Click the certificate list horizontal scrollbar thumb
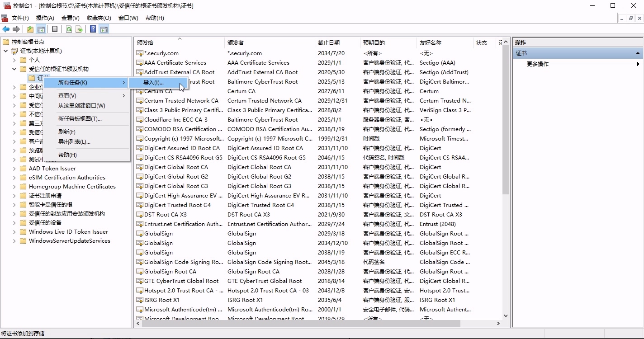Image resolution: width=644 pixels, height=339 pixels. [300, 324]
